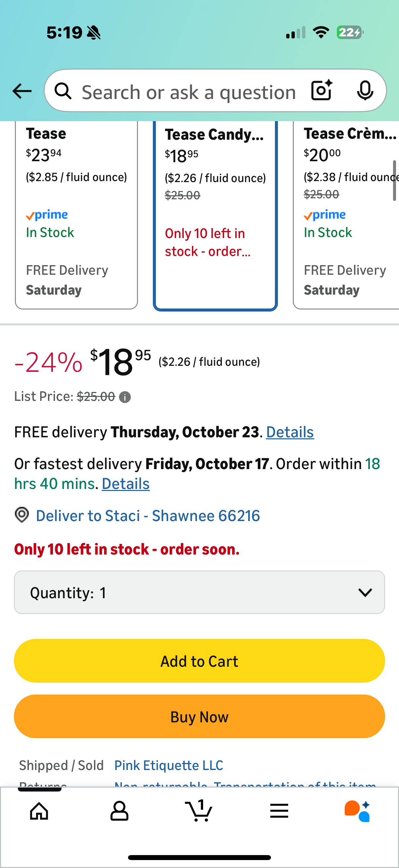Tap the camera lens search icon
This screenshot has width=399, height=868.
[322, 91]
